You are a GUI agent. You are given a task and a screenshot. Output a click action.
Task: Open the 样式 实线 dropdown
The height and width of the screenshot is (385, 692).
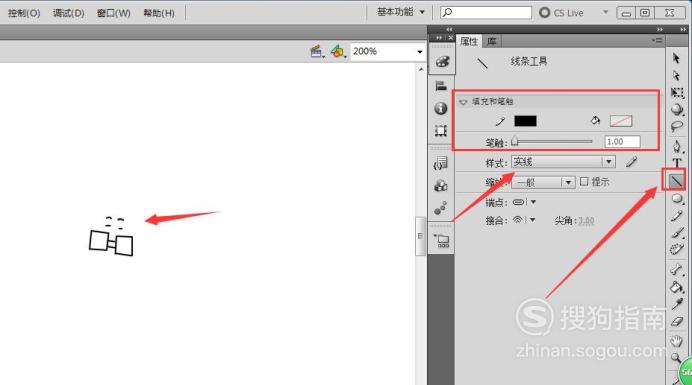click(x=563, y=162)
